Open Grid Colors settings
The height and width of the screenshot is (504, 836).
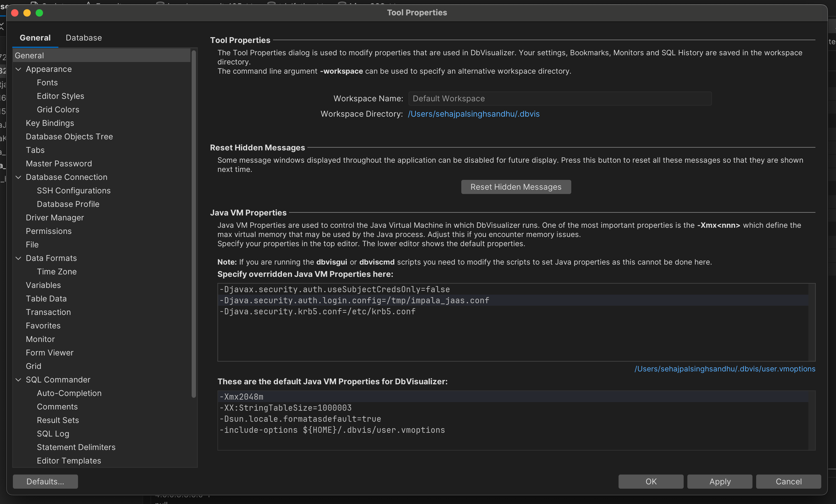58,110
